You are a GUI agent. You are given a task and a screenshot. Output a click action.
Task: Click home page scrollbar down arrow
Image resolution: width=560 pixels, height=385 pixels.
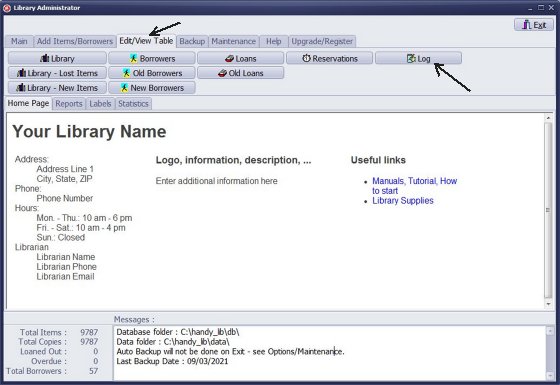548,304
